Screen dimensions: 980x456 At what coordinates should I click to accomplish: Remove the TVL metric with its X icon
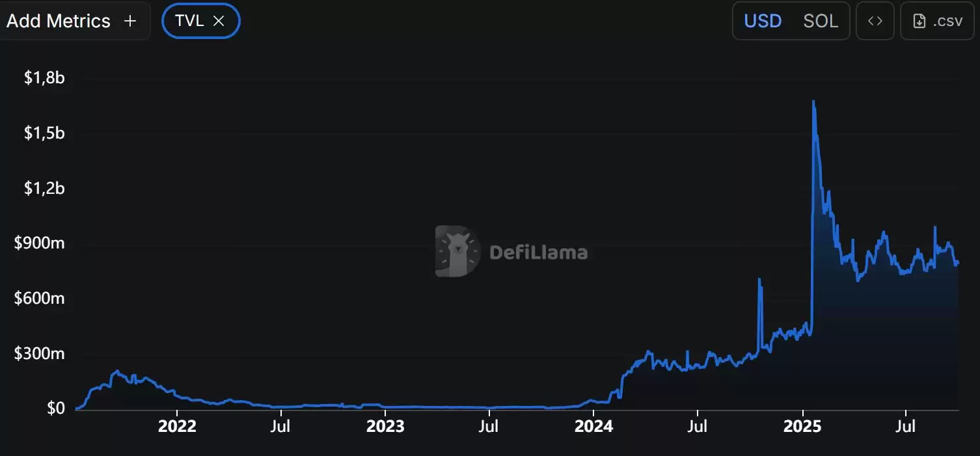pos(219,21)
